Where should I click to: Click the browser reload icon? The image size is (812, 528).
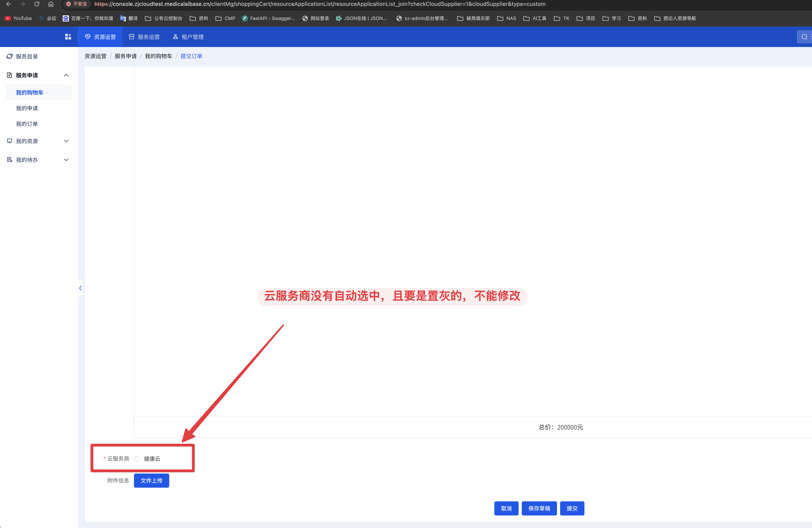[37, 4]
